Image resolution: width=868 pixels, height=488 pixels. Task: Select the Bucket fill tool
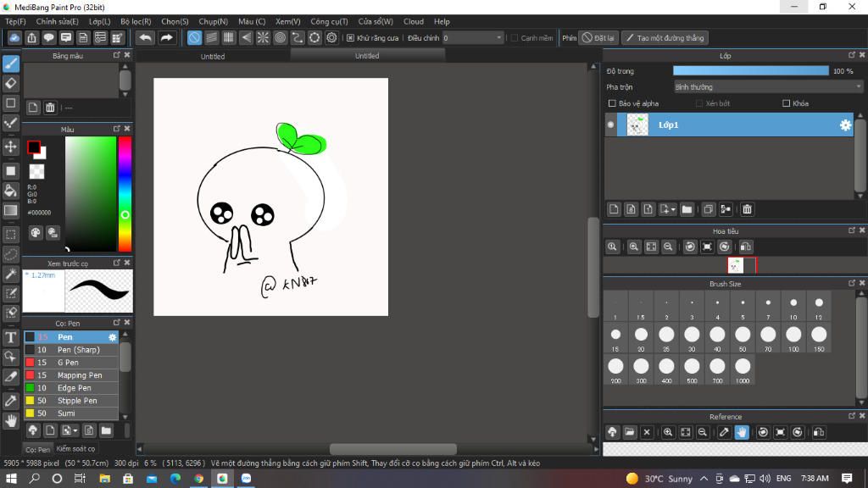[10, 191]
